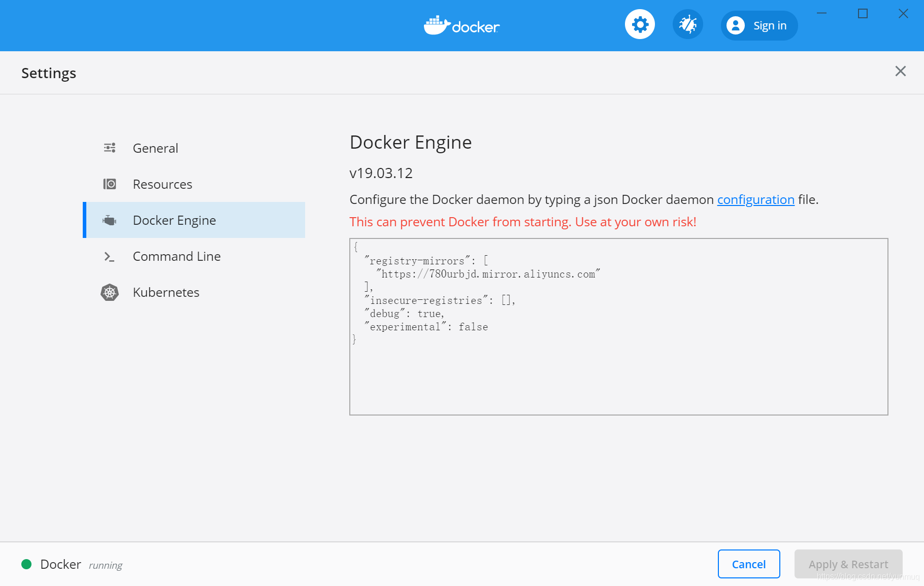
Task: Click the settings gear icon in header
Action: [x=640, y=24]
